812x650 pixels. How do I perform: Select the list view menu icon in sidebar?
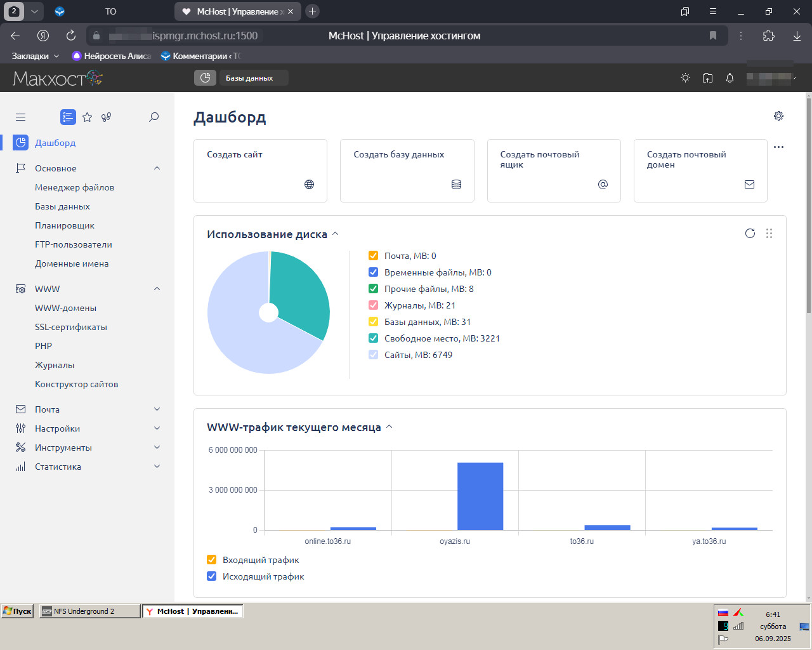pyautogui.click(x=68, y=117)
